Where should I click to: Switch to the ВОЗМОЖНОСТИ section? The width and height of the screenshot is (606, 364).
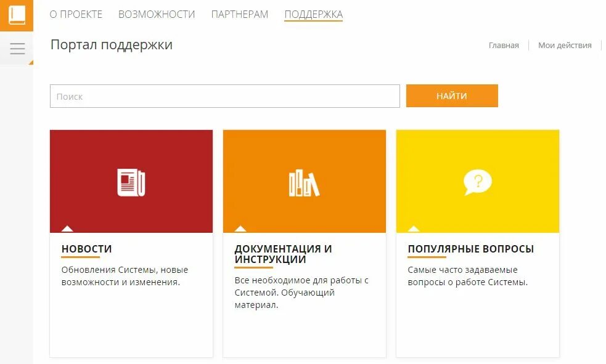(157, 13)
